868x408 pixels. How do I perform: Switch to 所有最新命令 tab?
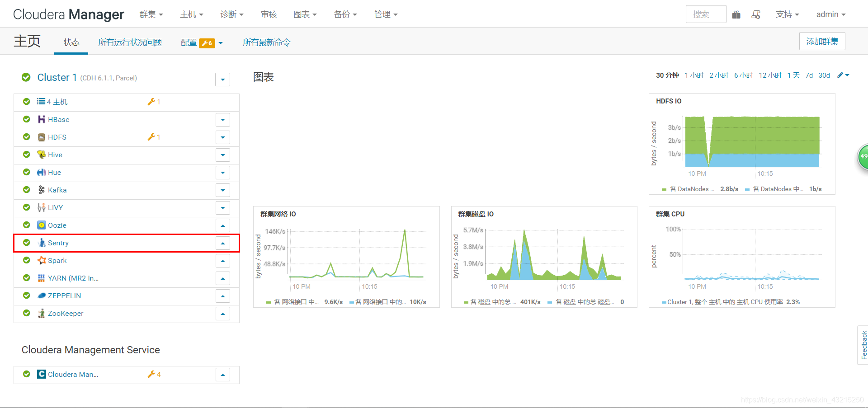267,42
